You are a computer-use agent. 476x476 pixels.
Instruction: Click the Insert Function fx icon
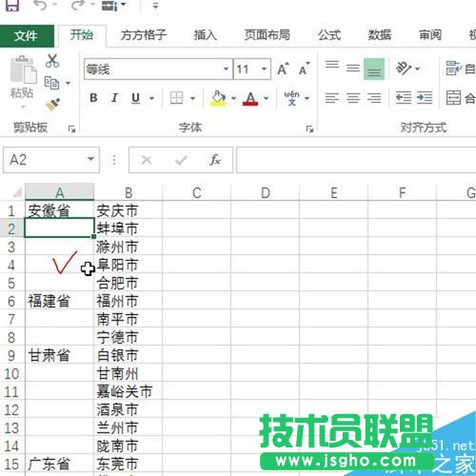[215, 160]
